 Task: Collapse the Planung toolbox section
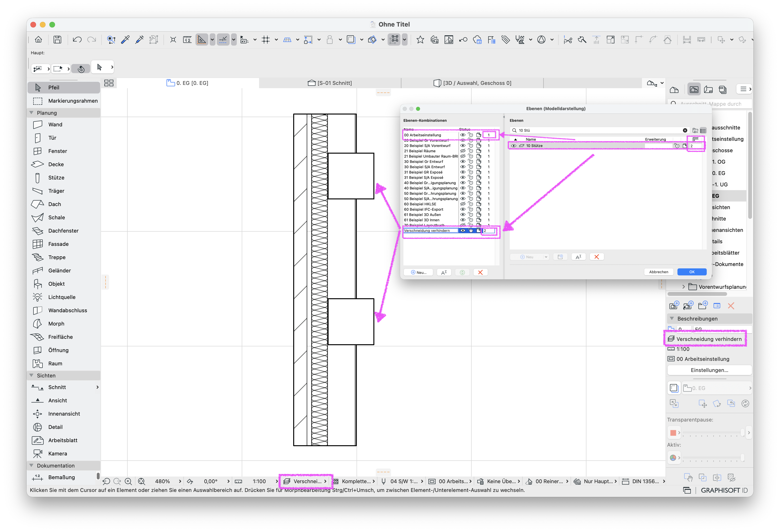tap(32, 113)
